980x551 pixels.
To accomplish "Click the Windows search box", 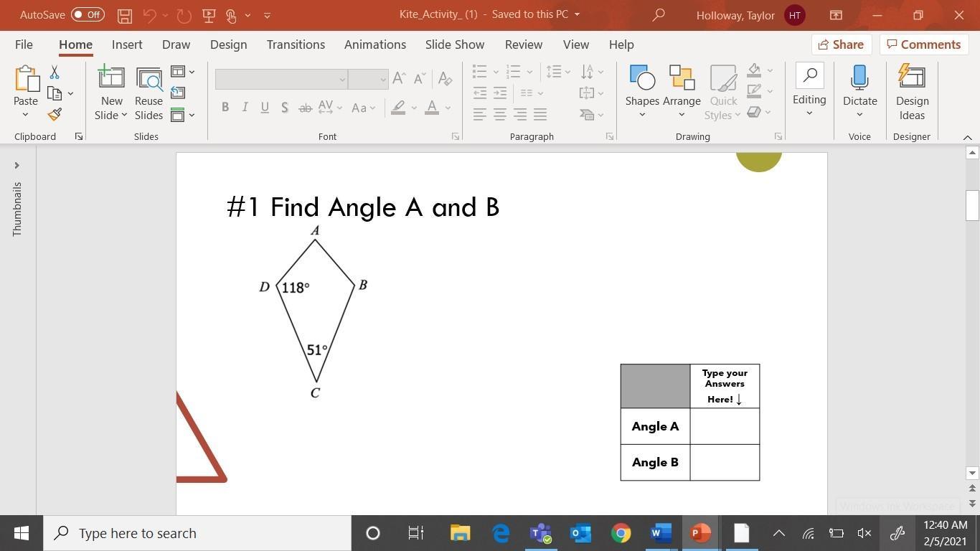I will coord(197,533).
